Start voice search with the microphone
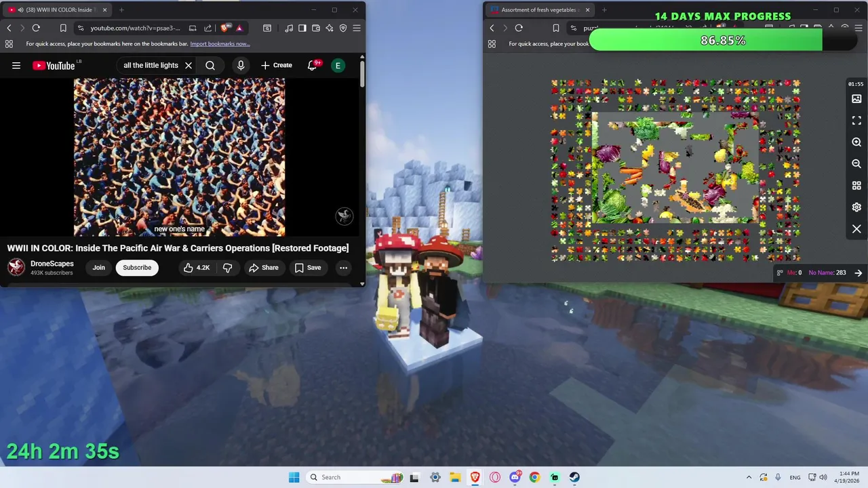 (241, 66)
